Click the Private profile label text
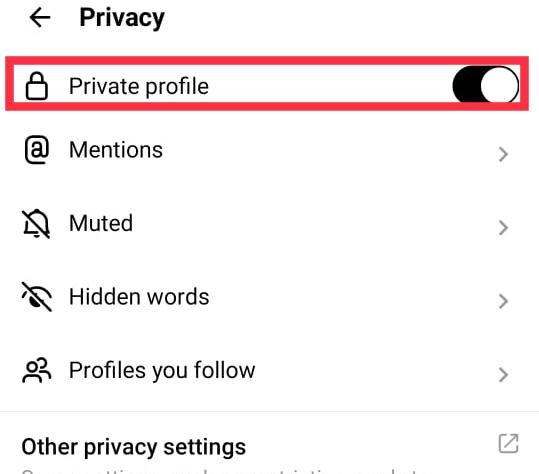 point(139,87)
